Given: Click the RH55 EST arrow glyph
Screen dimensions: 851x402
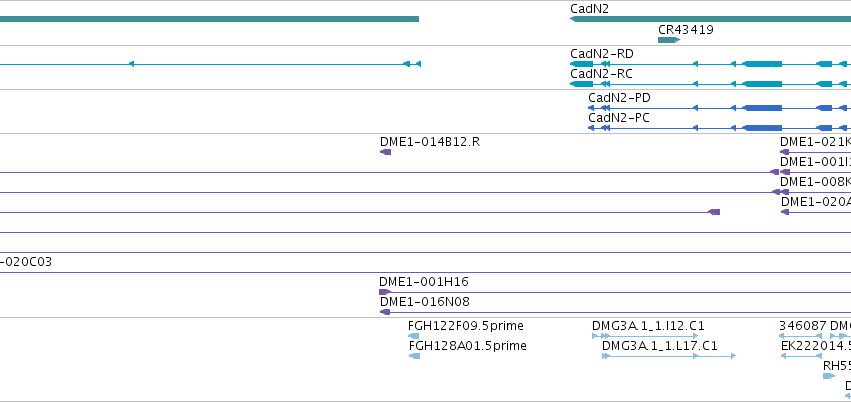Looking at the screenshot, I should tap(829, 376).
